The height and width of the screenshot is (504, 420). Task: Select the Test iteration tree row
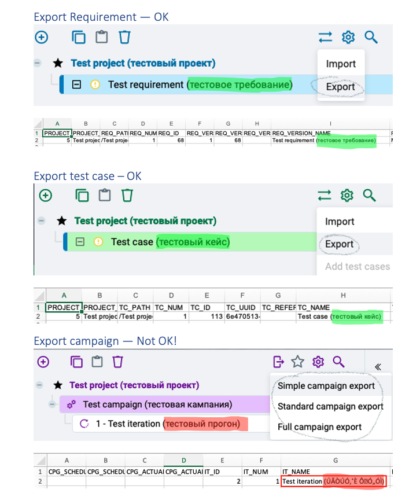coord(170,424)
